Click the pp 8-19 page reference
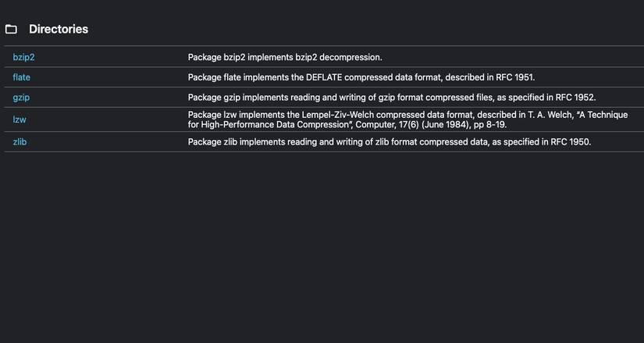This screenshot has height=343, width=644. point(491,124)
